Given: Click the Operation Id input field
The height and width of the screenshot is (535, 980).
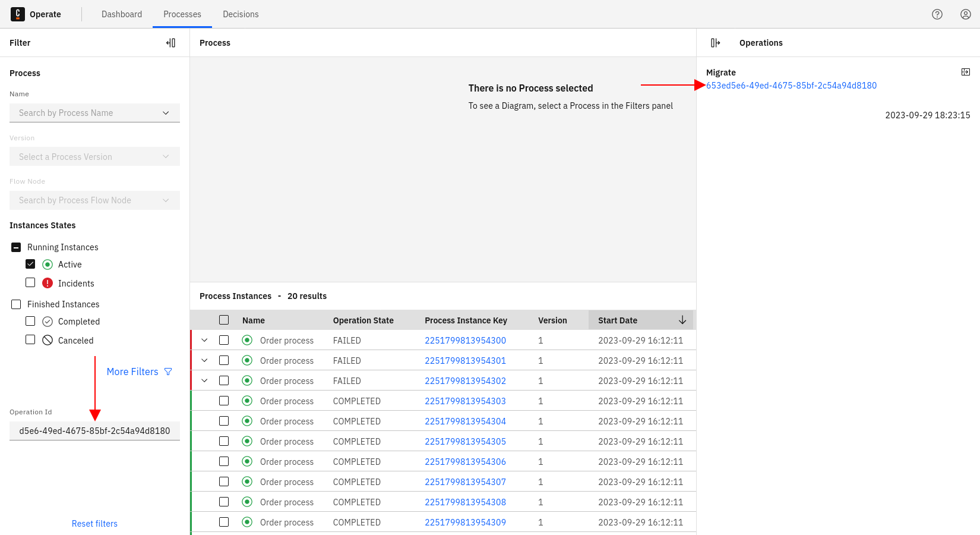Looking at the screenshot, I should 94,431.
